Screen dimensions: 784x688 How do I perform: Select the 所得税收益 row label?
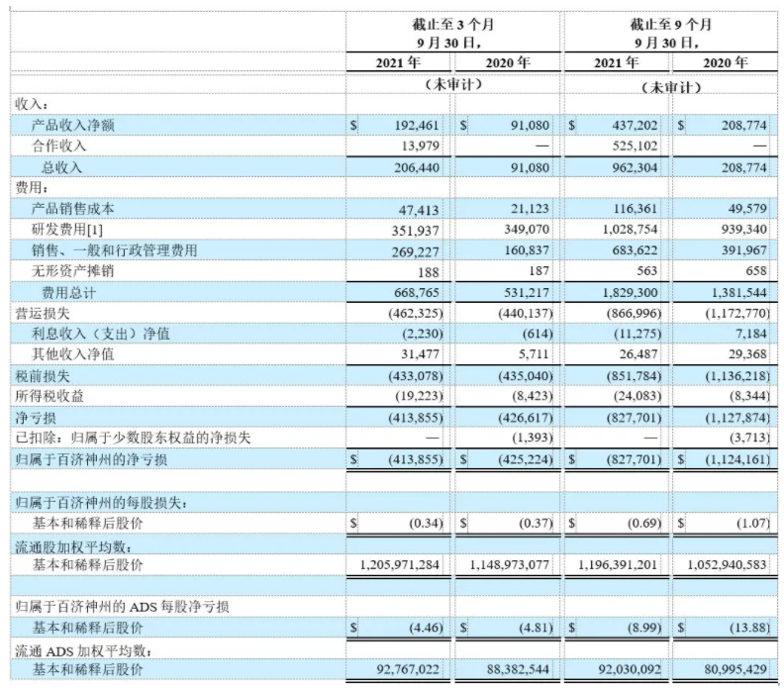(49, 397)
